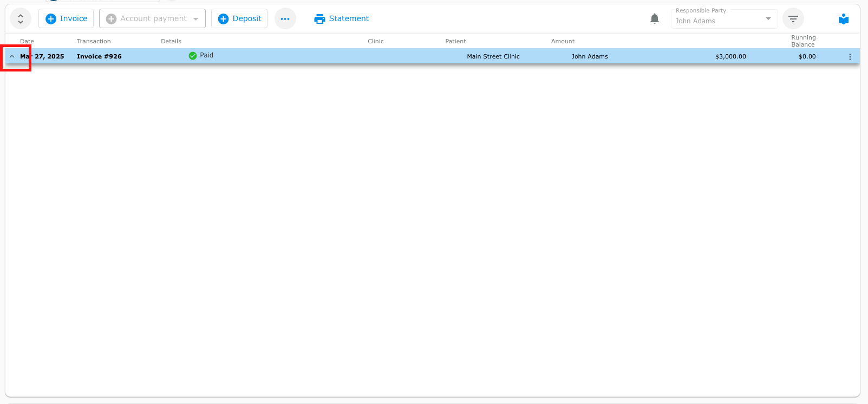Click Main Street Clinic cell
Viewport: 868px width, 404px height.
493,56
